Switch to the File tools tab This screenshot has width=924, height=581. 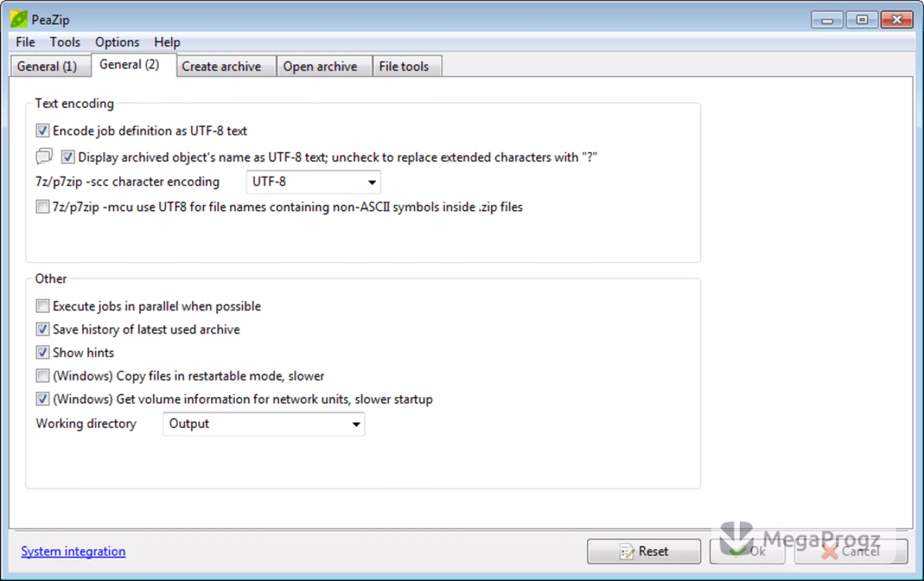click(x=407, y=66)
